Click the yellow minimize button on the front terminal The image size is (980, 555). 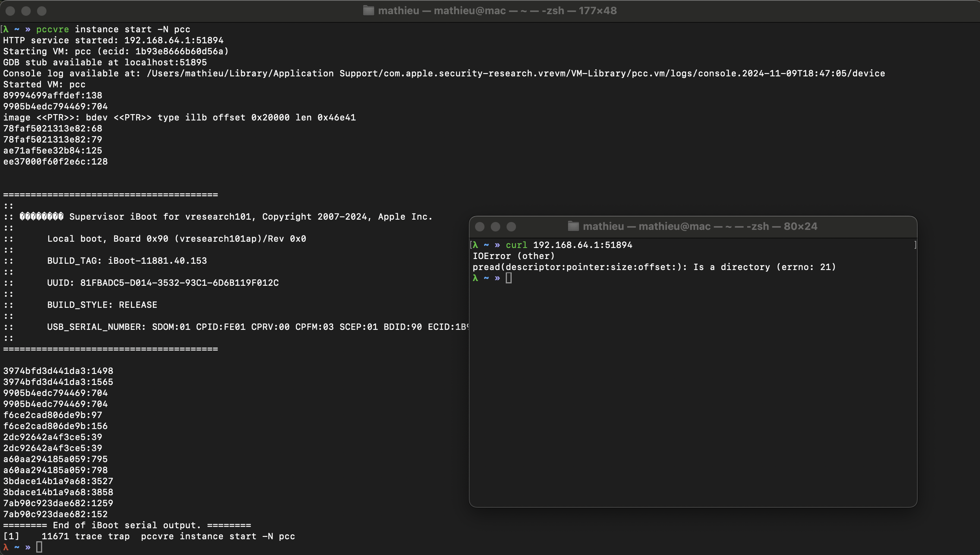coord(495,227)
